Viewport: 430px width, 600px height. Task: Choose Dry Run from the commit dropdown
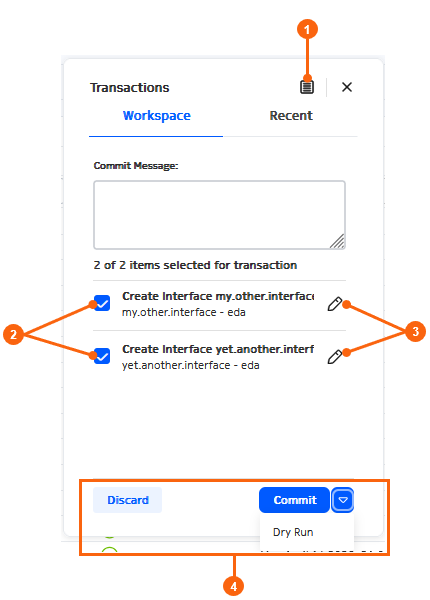click(x=293, y=532)
